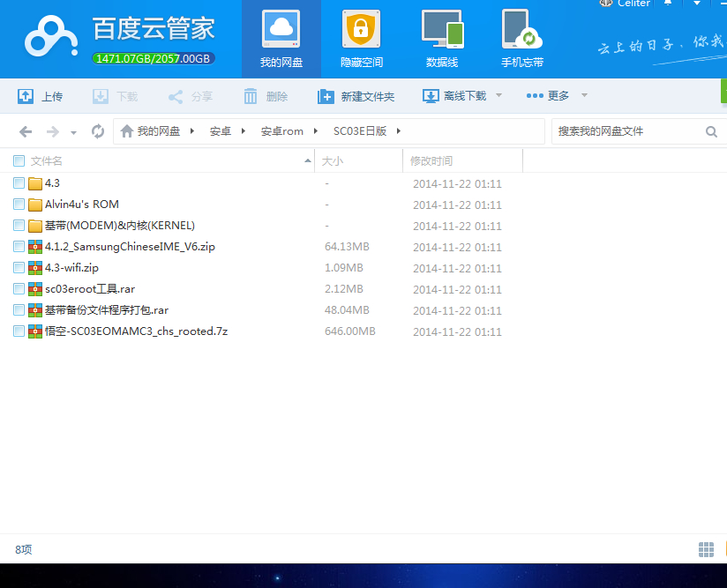Navigate to 安卓 breadcrumb
This screenshot has height=588, width=727.
tap(221, 131)
